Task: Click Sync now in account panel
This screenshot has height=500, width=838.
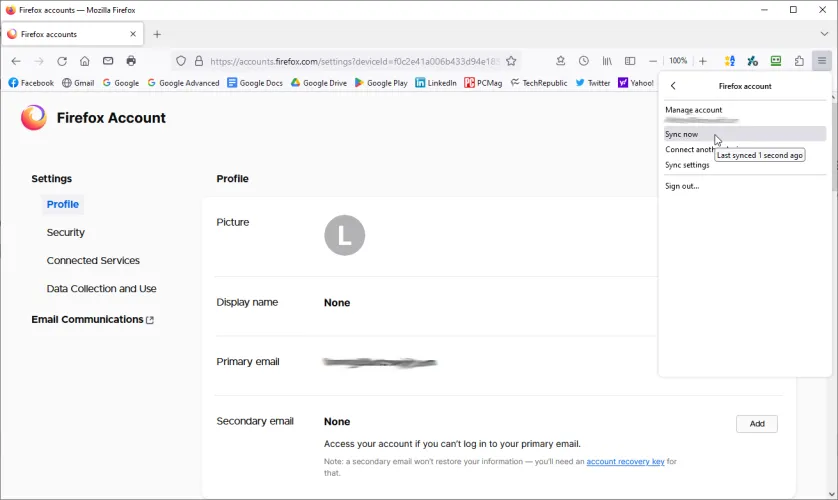Action: coord(682,134)
